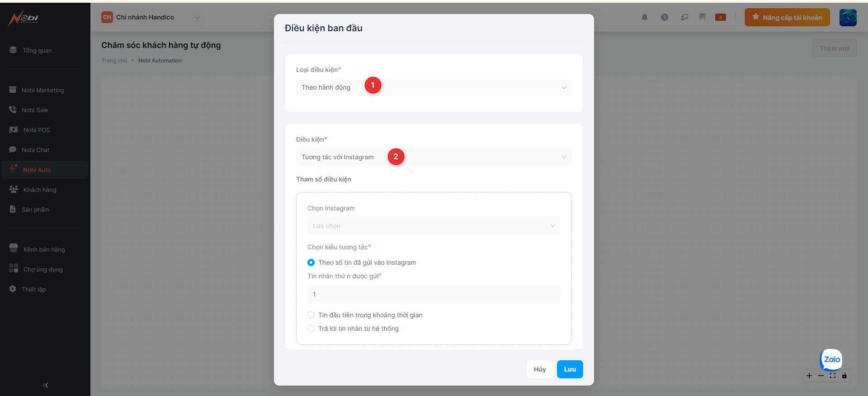Screen dimensions: 868x396
Task: Click the zoom in plus icon
Action: pos(809,376)
